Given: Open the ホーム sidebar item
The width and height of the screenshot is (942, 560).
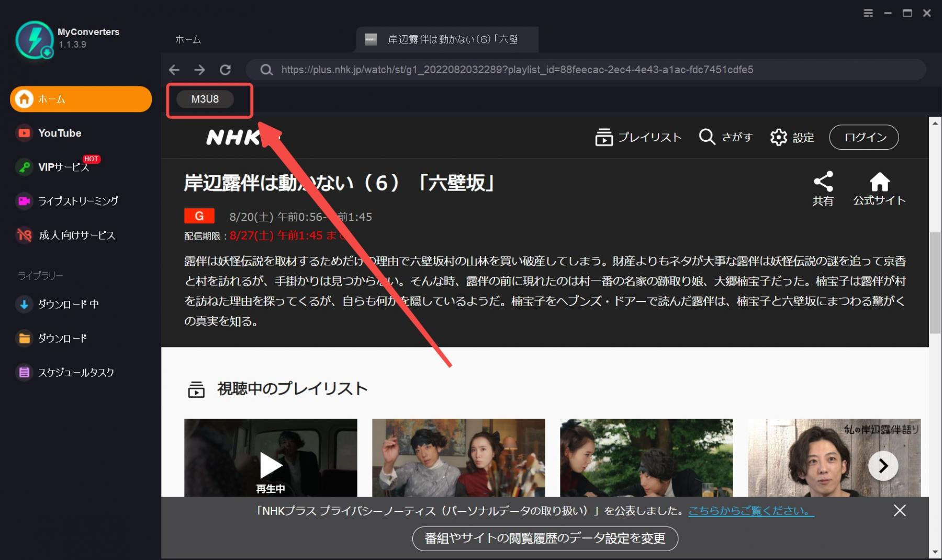Looking at the screenshot, I should [x=81, y=99].
